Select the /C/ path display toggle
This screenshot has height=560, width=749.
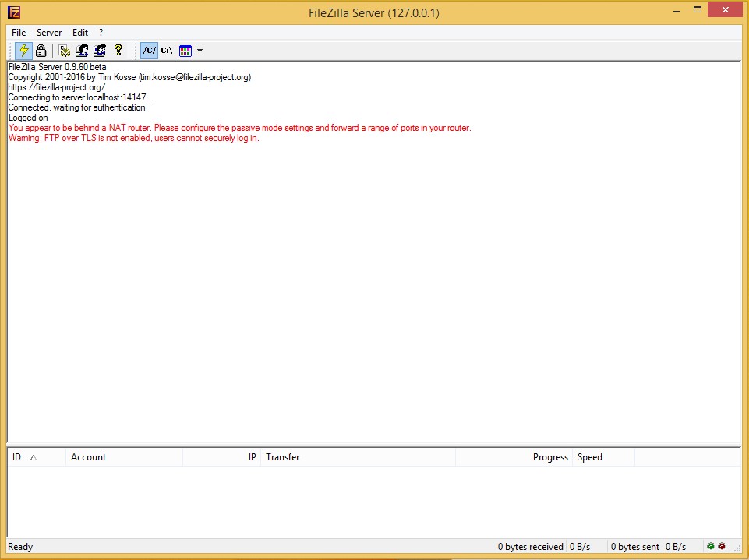[x=149, y=50]
